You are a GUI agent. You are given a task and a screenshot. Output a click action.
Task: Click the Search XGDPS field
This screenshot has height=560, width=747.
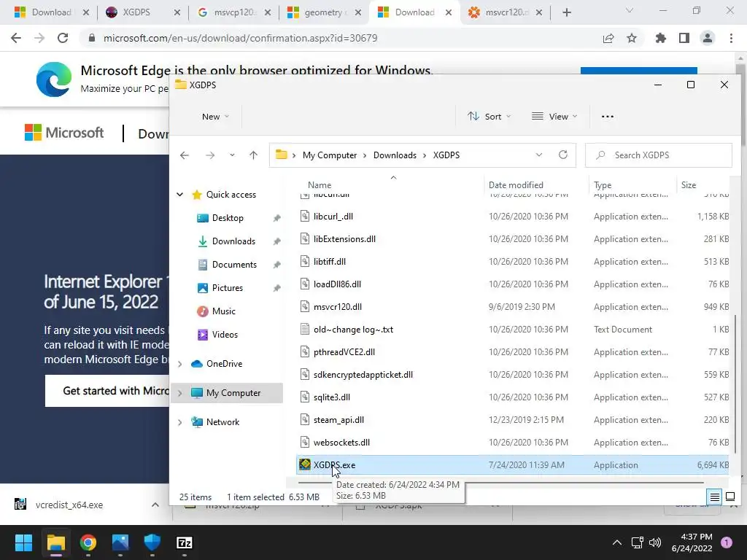tap(659, 155)
